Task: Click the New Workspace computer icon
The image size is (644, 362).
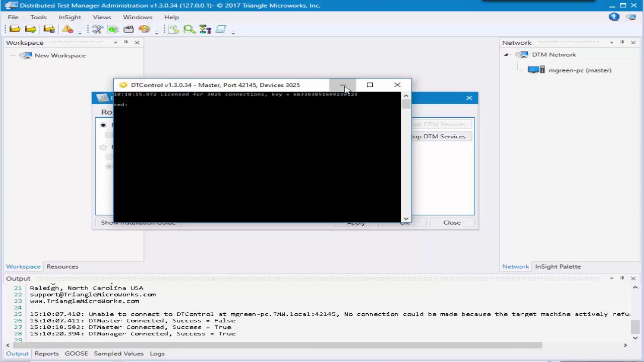Action: (26, 55)
